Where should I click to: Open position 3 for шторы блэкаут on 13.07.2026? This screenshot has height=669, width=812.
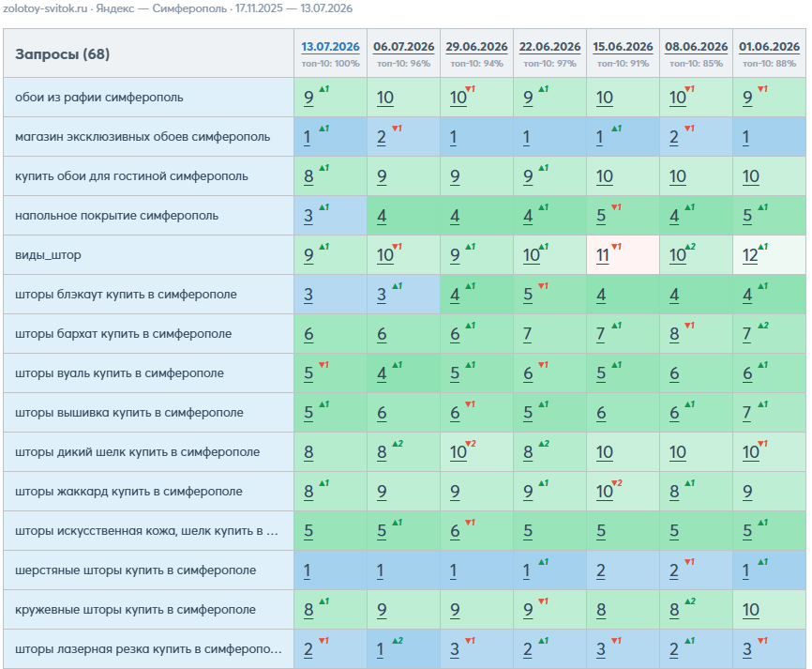pyautogui.click(x=308, y=295)
